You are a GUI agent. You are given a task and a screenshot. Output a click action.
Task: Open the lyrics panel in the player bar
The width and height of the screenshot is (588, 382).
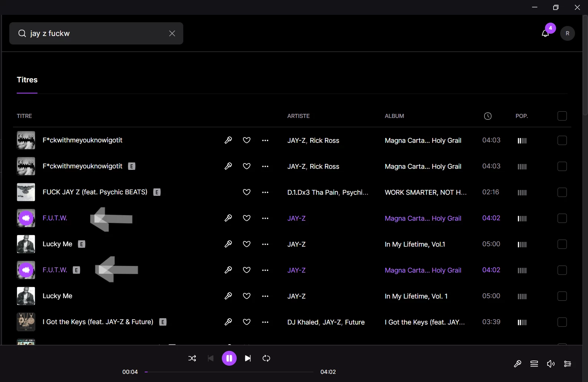[518, 364]
